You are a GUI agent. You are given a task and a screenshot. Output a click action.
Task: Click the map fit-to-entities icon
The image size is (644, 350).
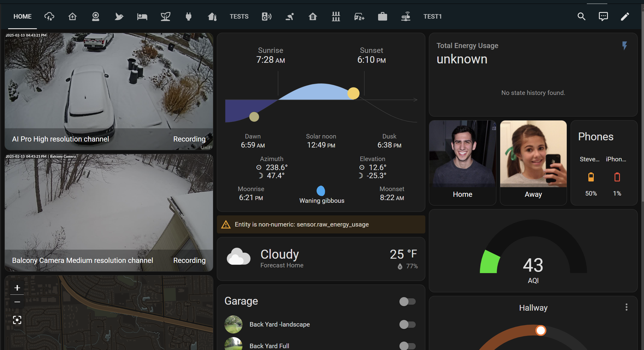point(17,320)
